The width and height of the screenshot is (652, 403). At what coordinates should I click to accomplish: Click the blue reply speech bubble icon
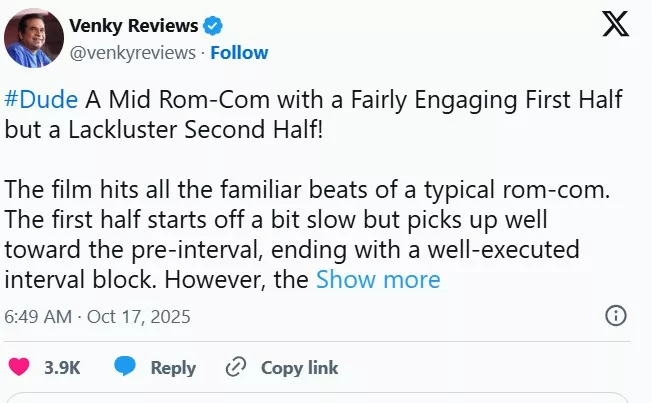click(125, 367)
